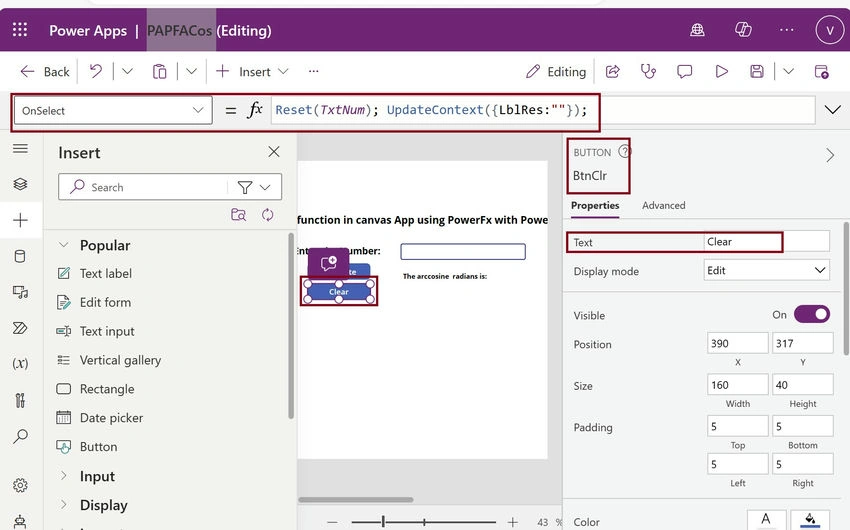Open the filter dropdown in search box

pyautogui.click(x=254, y=188)
